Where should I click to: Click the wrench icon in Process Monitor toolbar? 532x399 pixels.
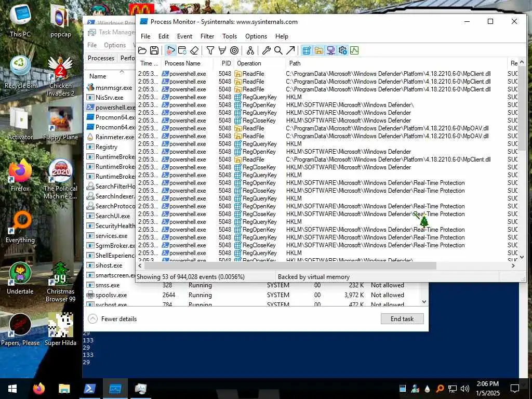pyautogui.click(x=267, y=50)
